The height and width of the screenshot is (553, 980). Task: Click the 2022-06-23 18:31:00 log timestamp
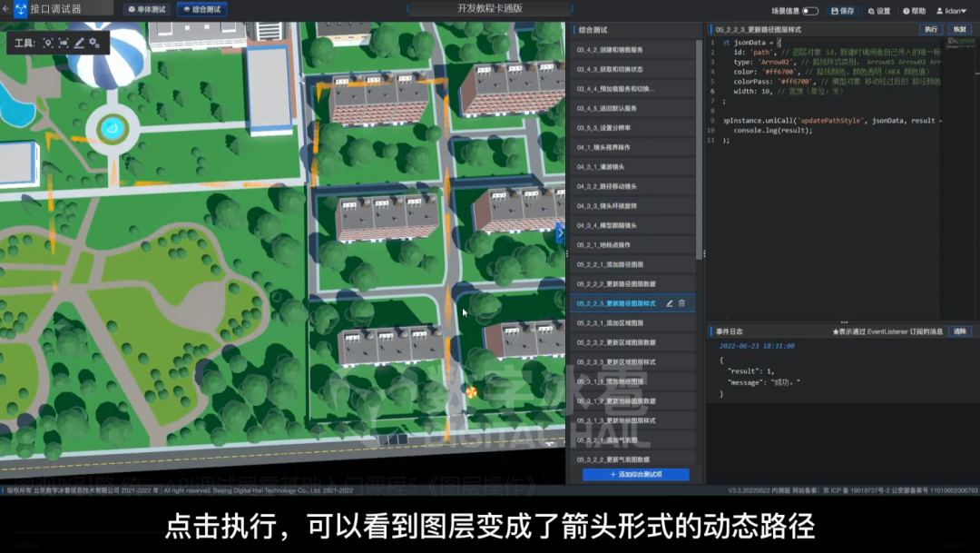tap(756, 346)
